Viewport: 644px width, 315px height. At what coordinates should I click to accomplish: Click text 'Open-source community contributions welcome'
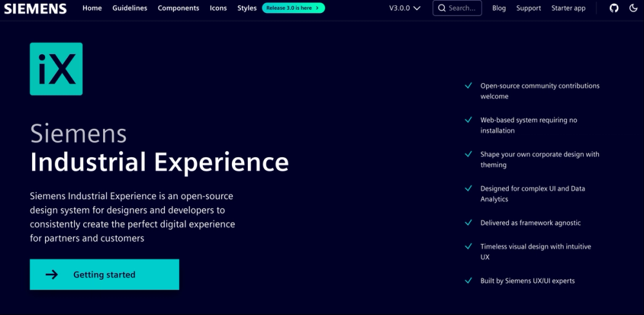[540, 91]
